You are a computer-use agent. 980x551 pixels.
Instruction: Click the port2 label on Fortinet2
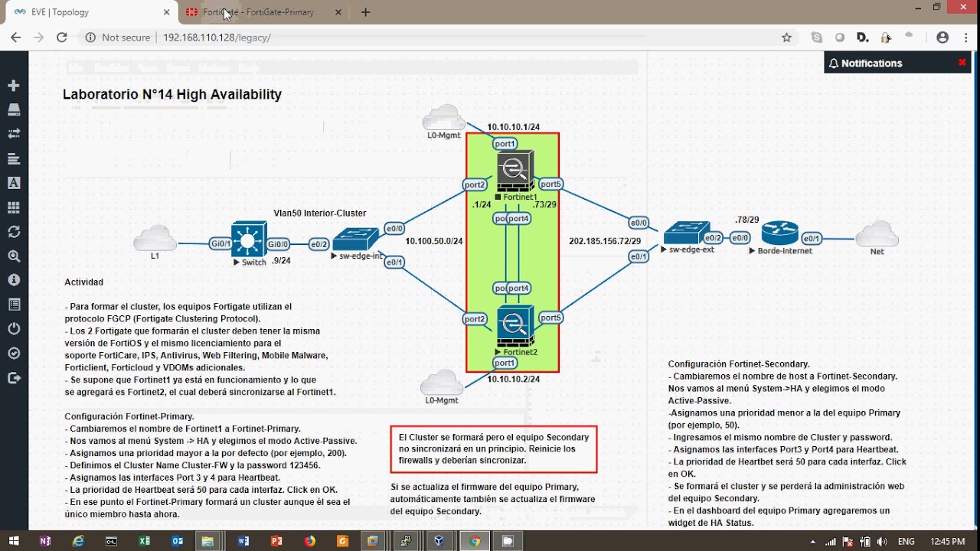pyautogui.click(x=475, y=318)
